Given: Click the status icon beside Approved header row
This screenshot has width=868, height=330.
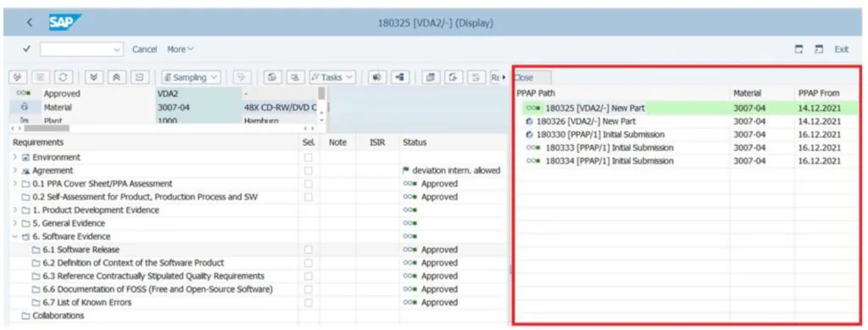Looking at the screenshot, I should (24, 93).
